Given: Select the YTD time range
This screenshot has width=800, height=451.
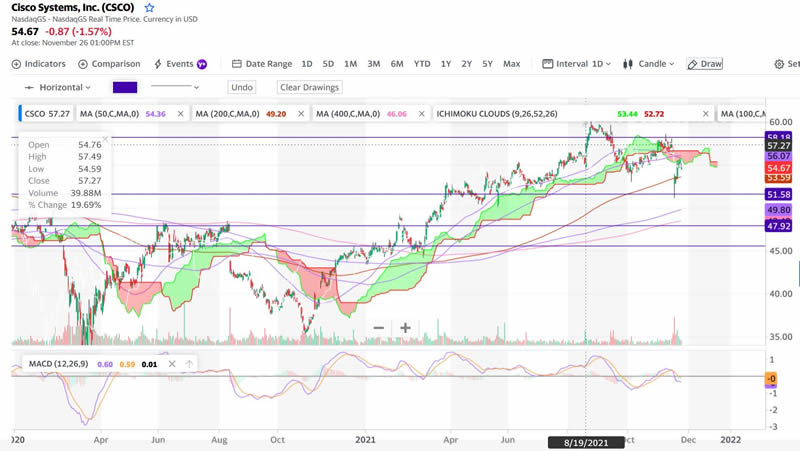Looking at the screenshot, I should 422,64.
